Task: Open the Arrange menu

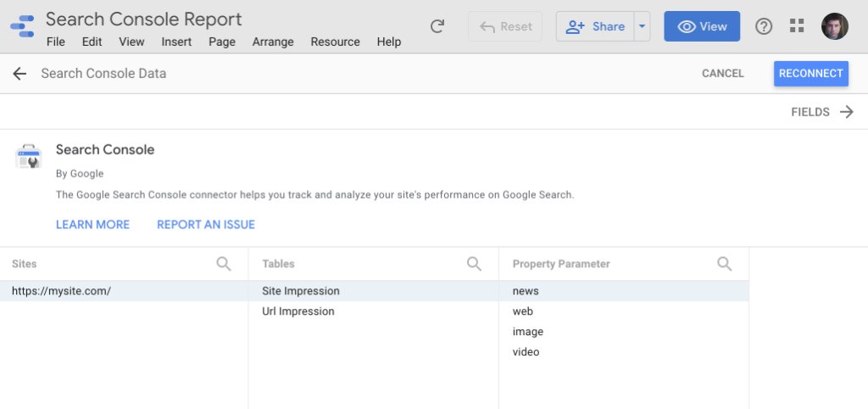Action: tap(273, 42)
